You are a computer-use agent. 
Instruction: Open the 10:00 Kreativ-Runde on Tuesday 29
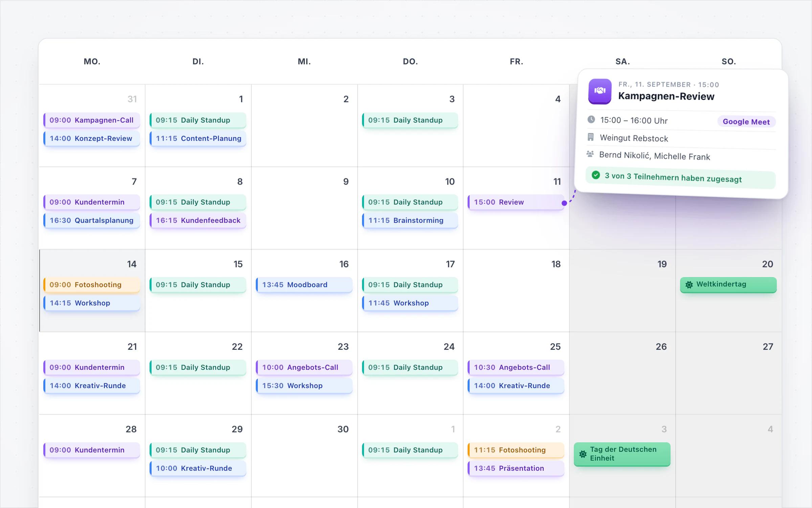point(198,468)
